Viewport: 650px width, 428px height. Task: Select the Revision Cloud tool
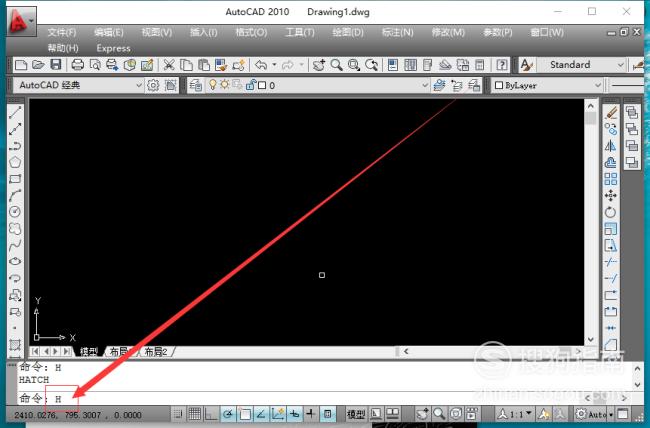[15, 229]
